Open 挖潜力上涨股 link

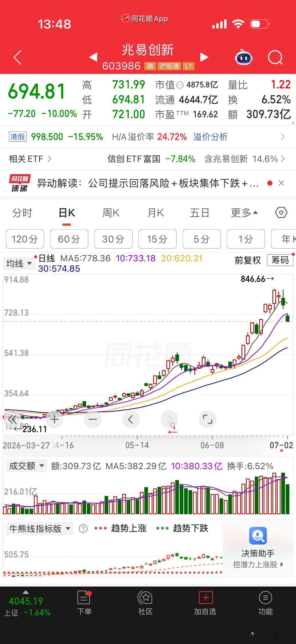[x=258, y=564]
